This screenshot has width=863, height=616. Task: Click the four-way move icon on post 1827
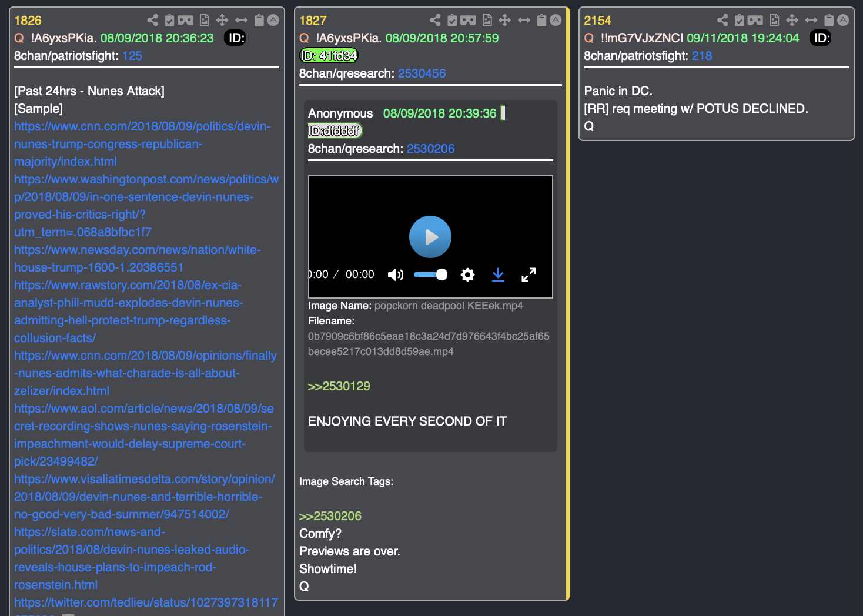505,21
